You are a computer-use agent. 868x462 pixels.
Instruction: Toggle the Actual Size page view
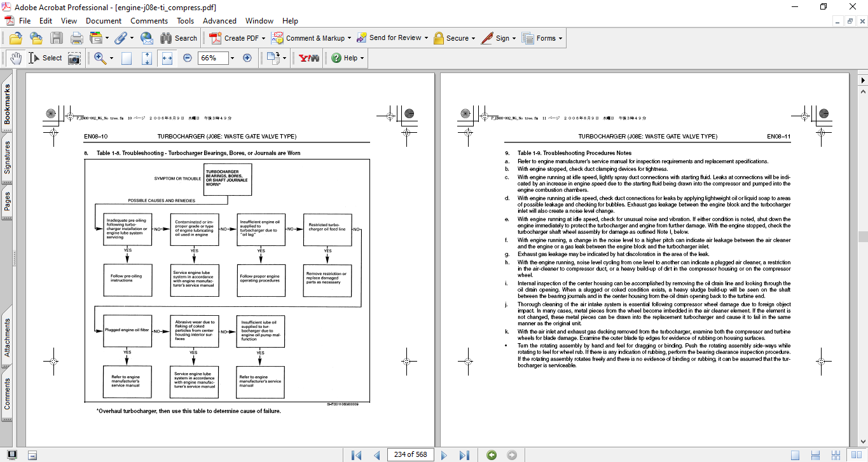[127, 58]
